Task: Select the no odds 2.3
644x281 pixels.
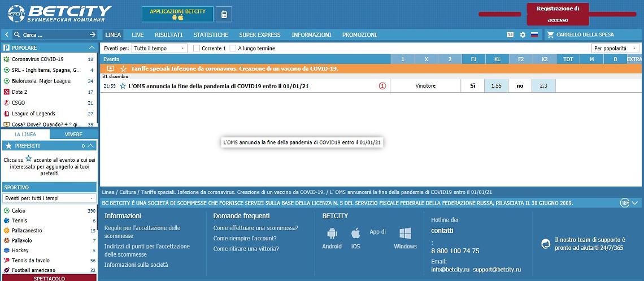Action: pos(544,87)
